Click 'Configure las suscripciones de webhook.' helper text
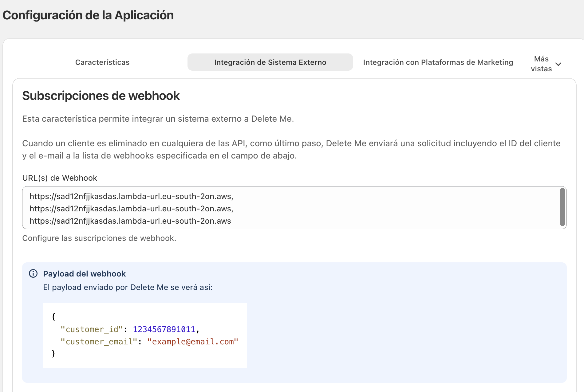 tap(99, 238)
